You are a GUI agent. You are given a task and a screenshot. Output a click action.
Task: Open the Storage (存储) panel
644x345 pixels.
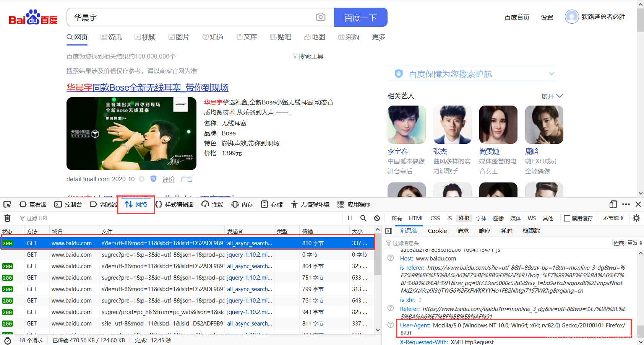coord(272,204)
